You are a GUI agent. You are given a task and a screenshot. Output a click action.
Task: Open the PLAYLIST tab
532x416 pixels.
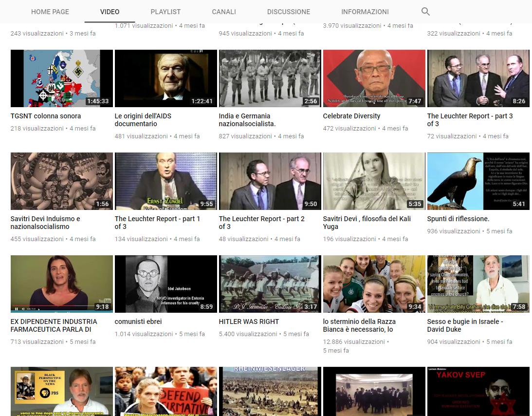pos(165,12)
